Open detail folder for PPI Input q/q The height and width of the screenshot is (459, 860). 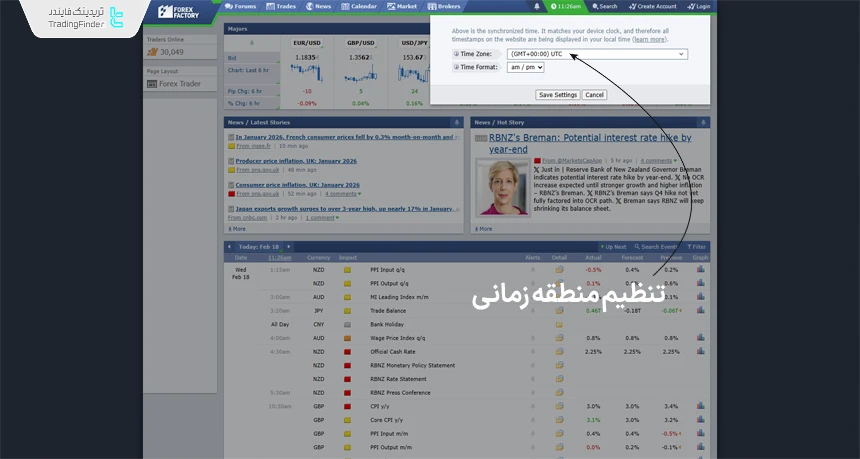point(559,270)
